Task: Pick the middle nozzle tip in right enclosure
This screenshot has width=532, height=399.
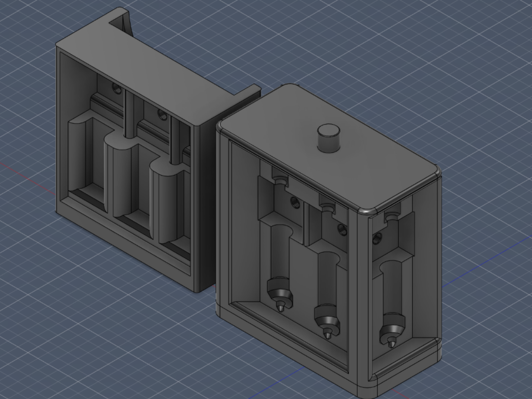Action: click(327, 334)
